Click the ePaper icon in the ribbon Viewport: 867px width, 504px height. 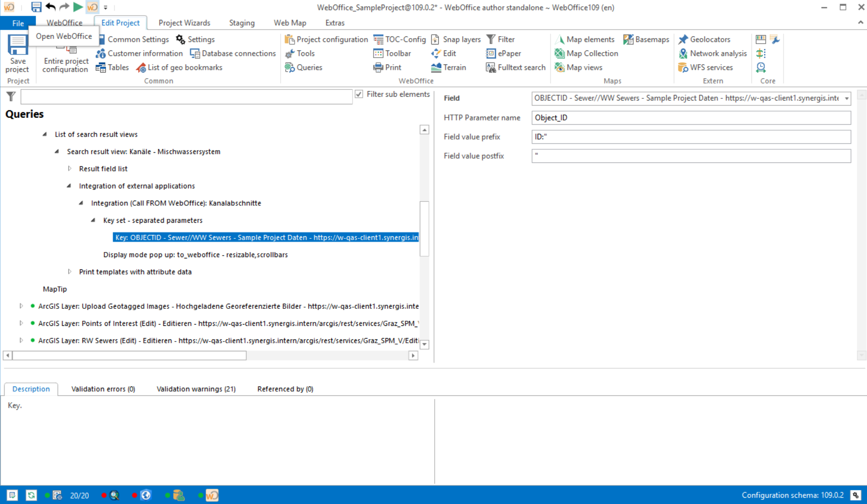click(x=504, y=53)
